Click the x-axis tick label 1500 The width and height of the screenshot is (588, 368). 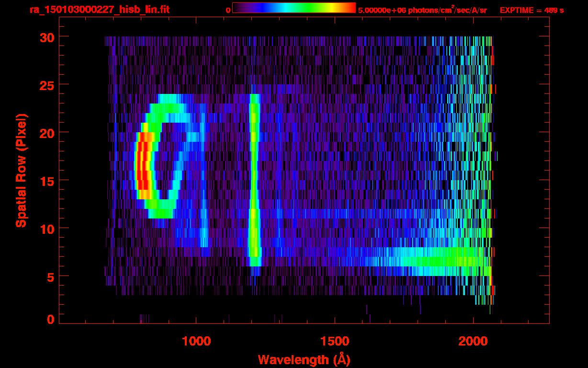[x=335, y=341]
